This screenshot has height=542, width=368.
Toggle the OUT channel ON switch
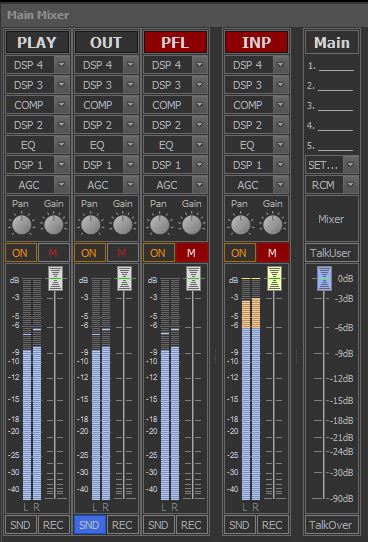click(x=89, y=253)
